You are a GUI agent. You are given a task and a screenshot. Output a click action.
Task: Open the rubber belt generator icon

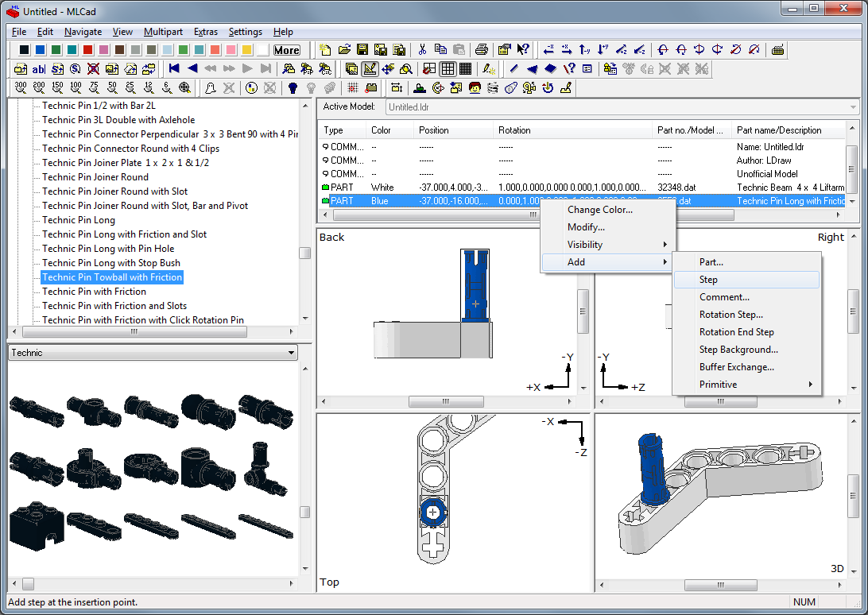(511, 87)
